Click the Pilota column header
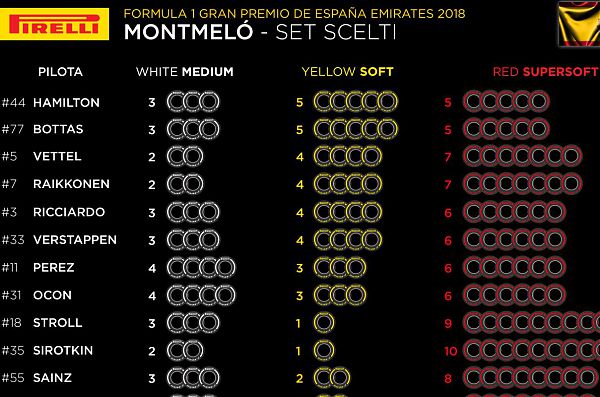Screen dimensions: 600x397 [60, 72]
